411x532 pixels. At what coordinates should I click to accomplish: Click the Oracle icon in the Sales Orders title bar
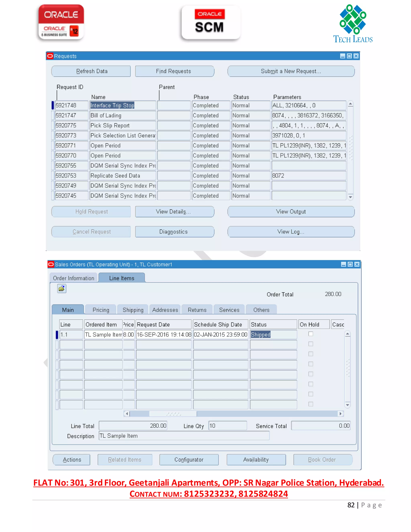pos(51,264)
